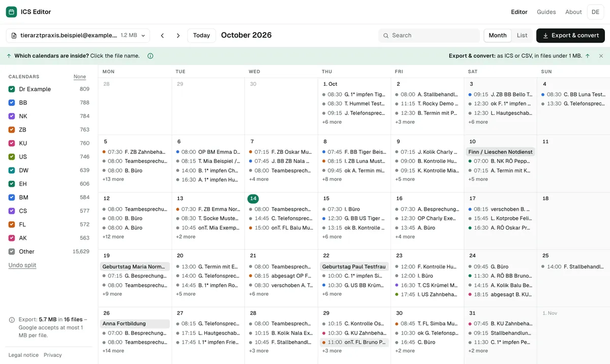610x364 pixels.
Task: Open the 'Finn / Lieschen Notdienst' all-day event
Action: (501, 152)
